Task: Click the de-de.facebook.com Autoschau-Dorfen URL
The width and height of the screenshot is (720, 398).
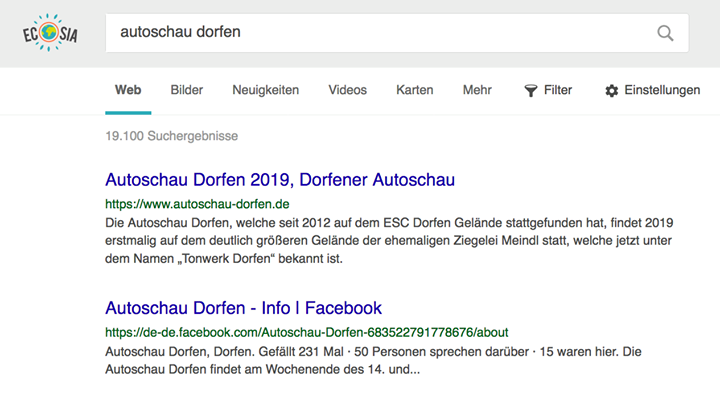Action: pyautogui.click(x=307, y=332)
